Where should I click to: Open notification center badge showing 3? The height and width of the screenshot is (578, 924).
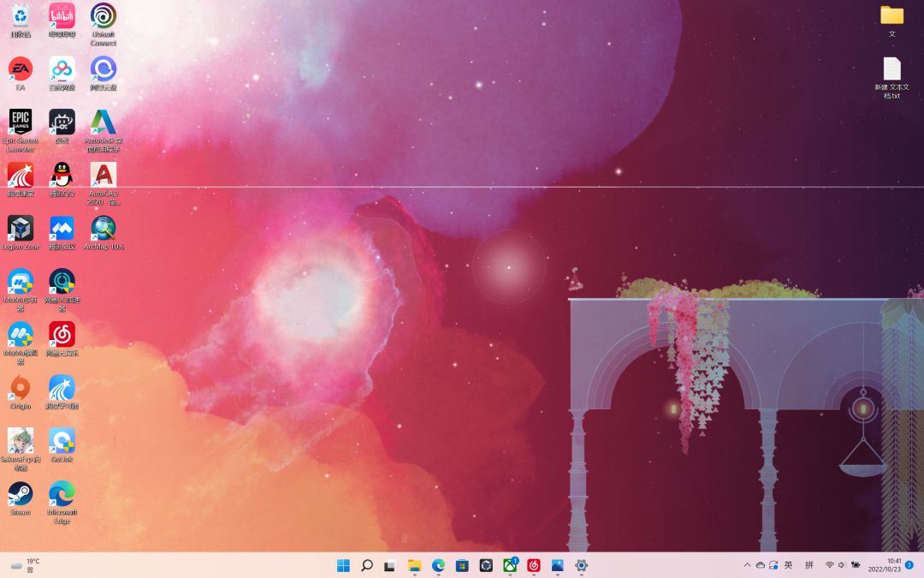pos(909,565)
